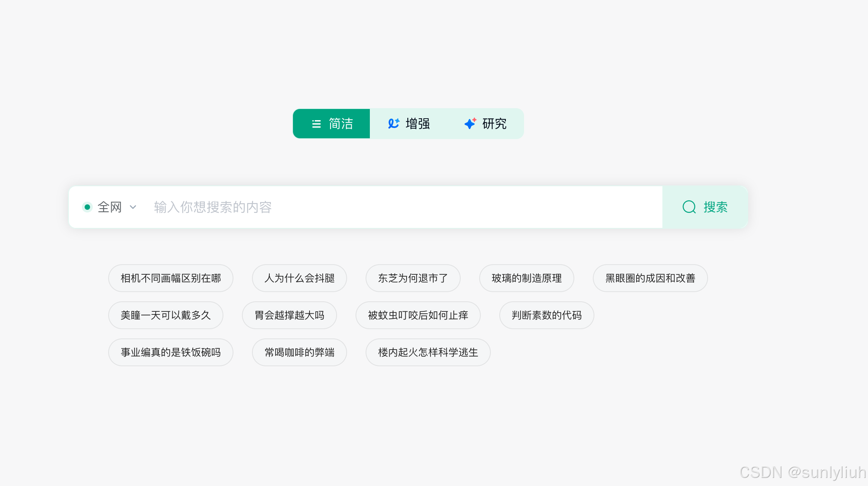Click the magnifier icon in search button
Image resolution: width=868 pixels, height=486 pixels.
(x=689, y=207)
